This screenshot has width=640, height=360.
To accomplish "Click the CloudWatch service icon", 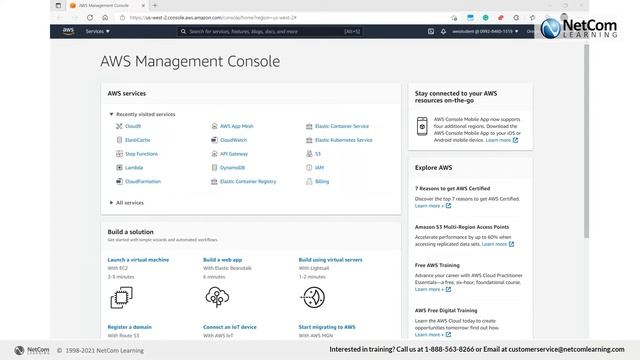I will (214, 140).
